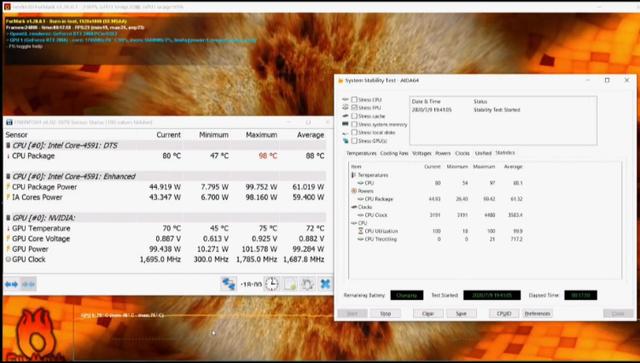
Task: Click the disk icon beside Stress local disks
Action: 345,133
